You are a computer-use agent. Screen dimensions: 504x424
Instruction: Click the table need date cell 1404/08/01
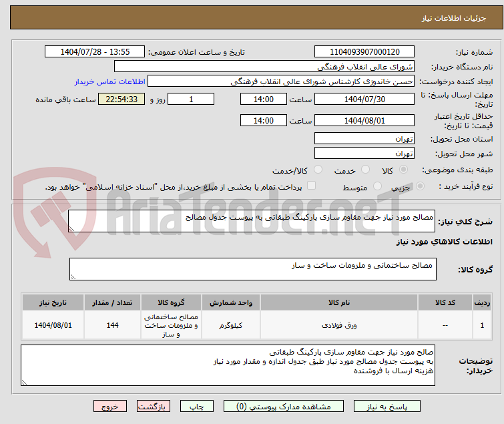point(53,325)
